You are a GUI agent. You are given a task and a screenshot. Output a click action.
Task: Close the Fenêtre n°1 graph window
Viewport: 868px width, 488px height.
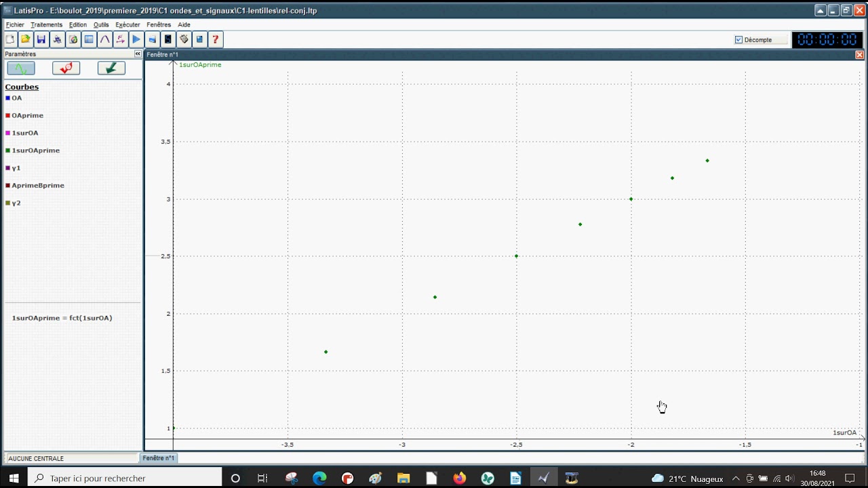point(859,55)
